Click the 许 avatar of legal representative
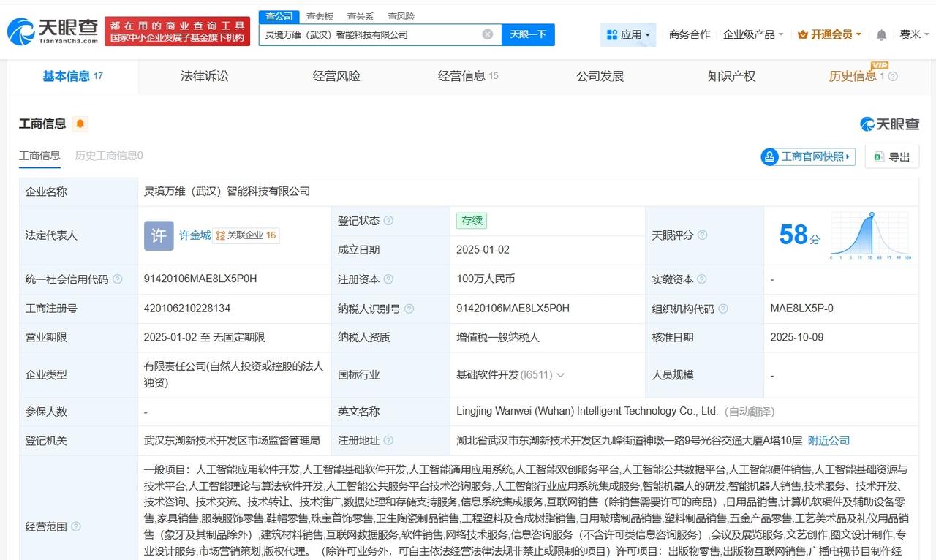Image resolution: width=936 pixels, height=560 pixels. click(x=158, y=235)
